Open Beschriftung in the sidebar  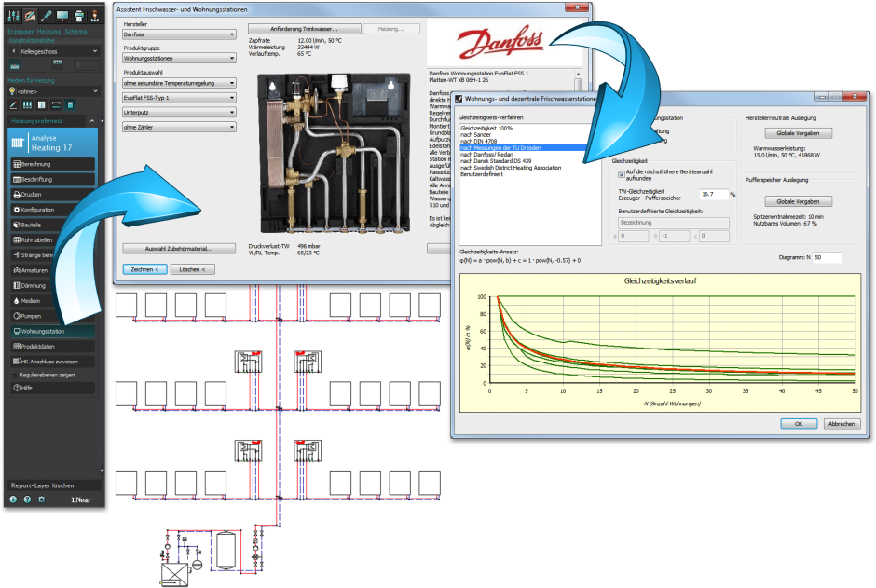tap(52, 179)
